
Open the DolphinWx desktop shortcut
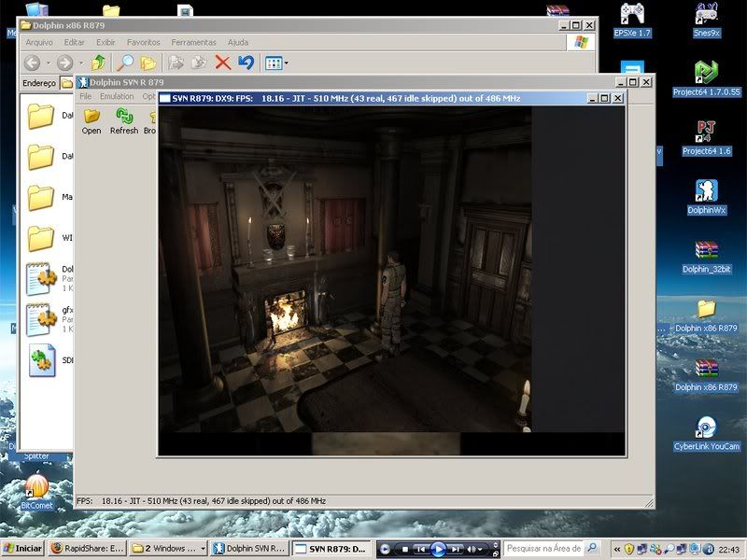click(x=707, y=197)
